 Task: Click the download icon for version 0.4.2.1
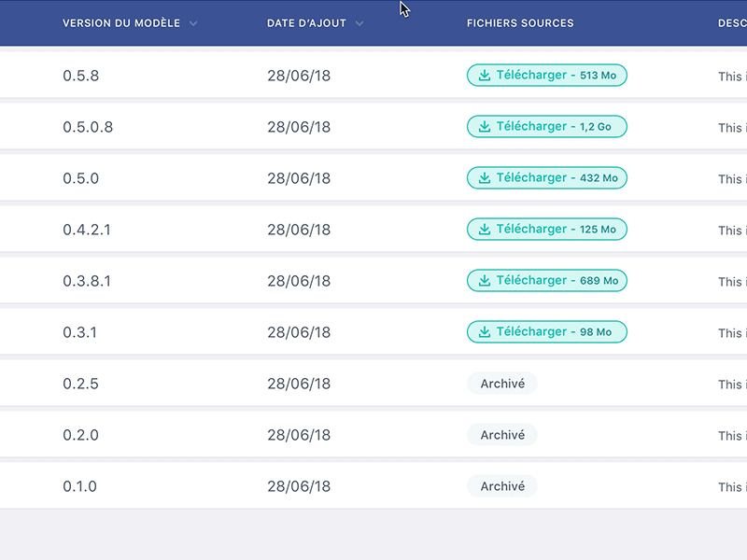[485, 229]
